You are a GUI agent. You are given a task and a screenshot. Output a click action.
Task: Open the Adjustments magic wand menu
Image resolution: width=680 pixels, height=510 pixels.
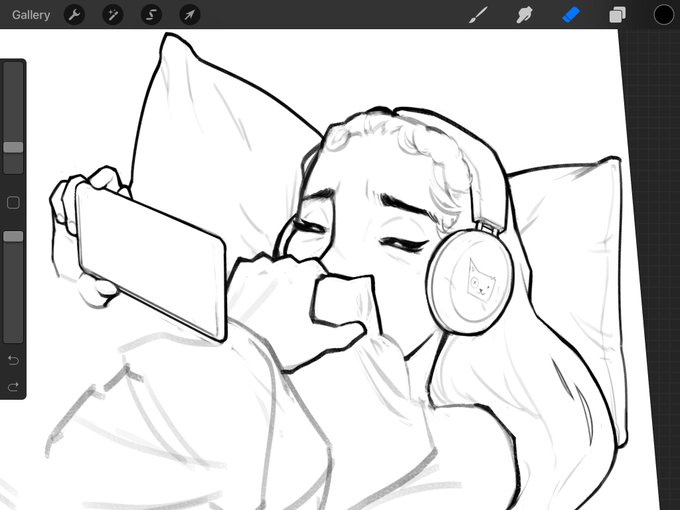pyautogui.click(x=113, y=15)
